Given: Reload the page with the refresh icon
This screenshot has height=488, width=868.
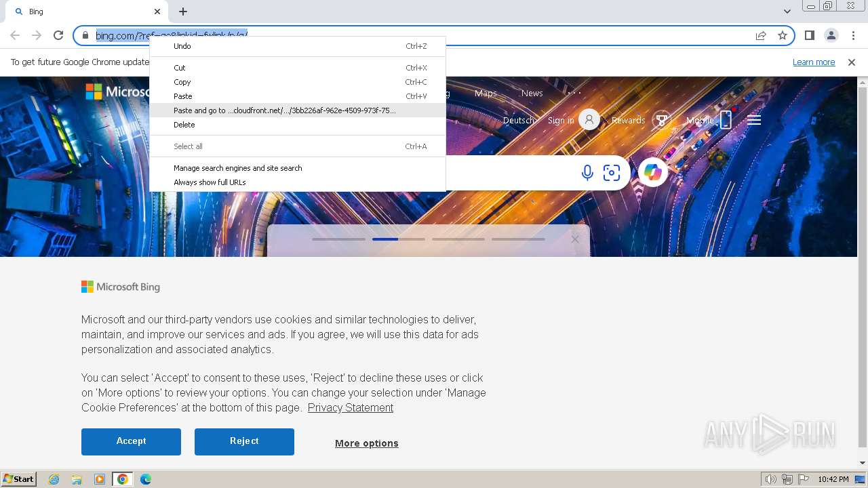Looking at the screenshot, I should click(58, 35).
